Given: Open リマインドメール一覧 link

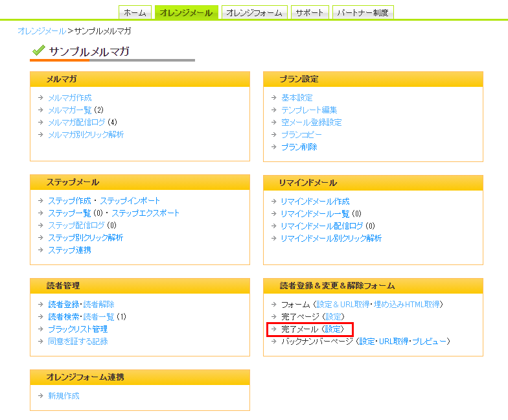Looking at the screenshot, I should point(315,214).
